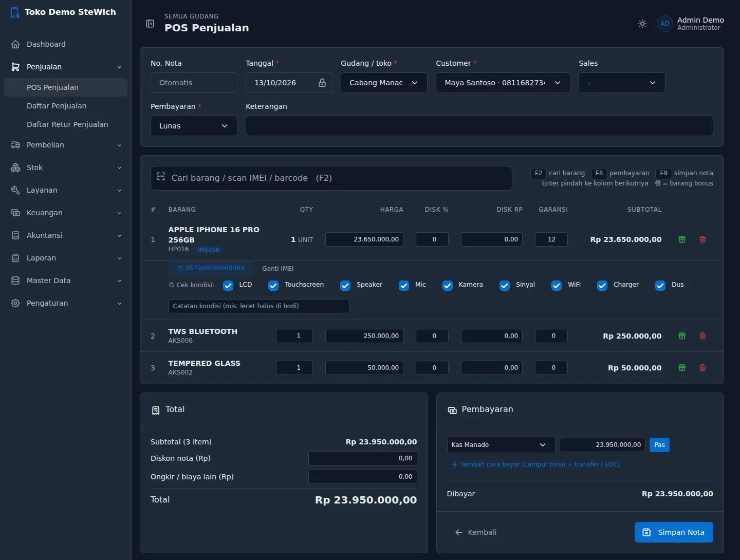Click the Keterangan input field
Image resolution: width=740 pixels, height=560 pixels.
tap(479, 126)
